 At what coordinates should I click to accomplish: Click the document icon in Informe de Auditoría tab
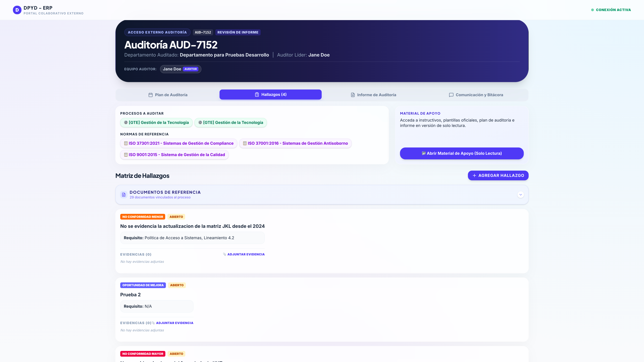tap(353, 95)
